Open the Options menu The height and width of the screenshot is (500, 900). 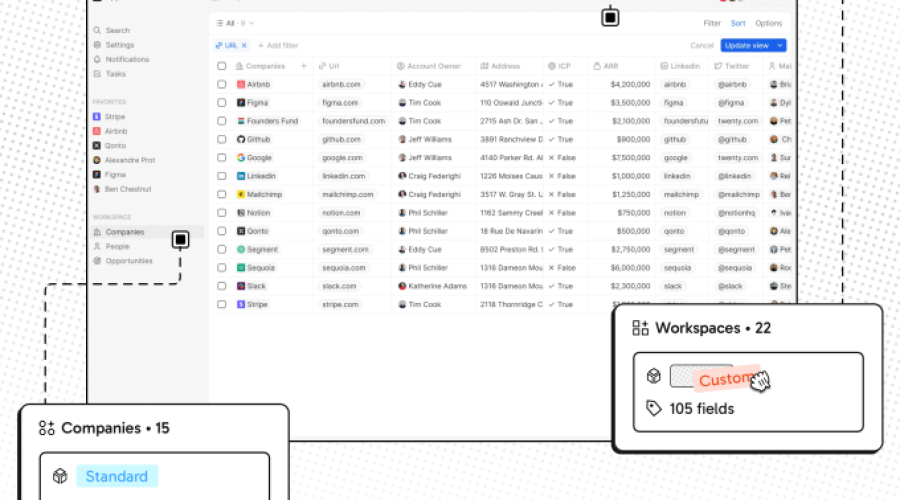click(769, 24)
